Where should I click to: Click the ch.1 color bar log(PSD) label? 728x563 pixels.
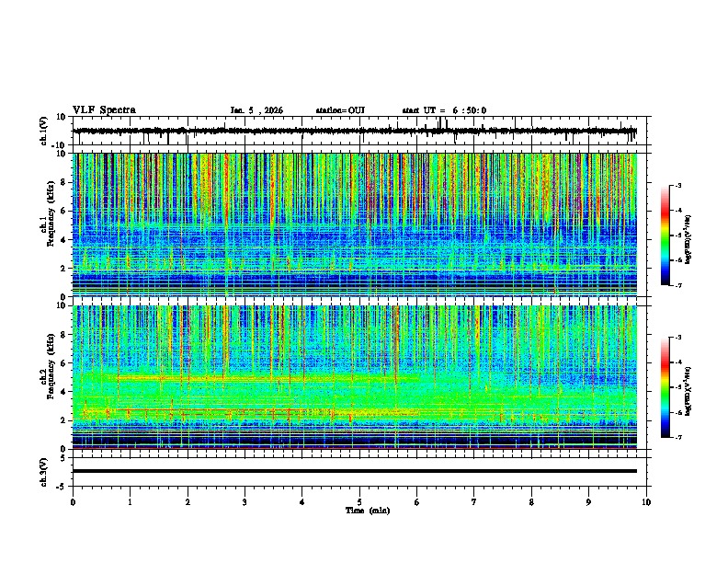[688, 240]
